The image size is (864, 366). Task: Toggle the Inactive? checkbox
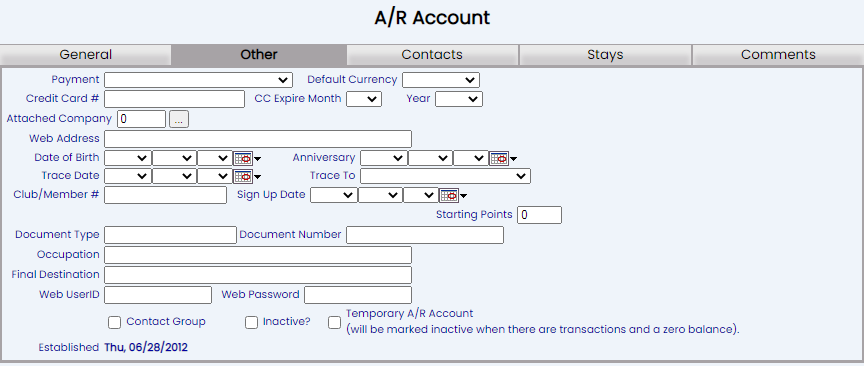click(251, 322)
